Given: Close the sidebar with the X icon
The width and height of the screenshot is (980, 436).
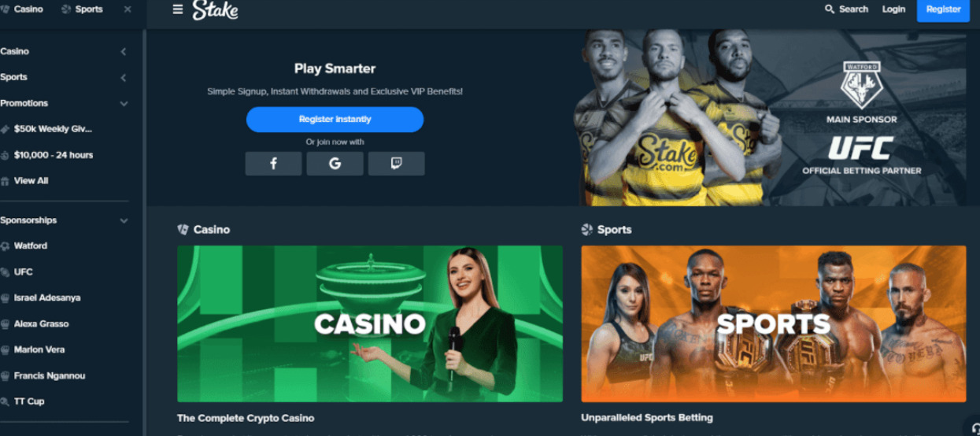Looking at the screenshot, I should tap(128, 9).
